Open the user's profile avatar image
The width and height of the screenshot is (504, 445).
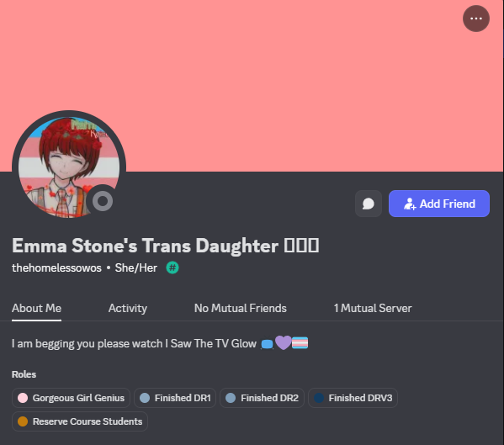[69, 167]
